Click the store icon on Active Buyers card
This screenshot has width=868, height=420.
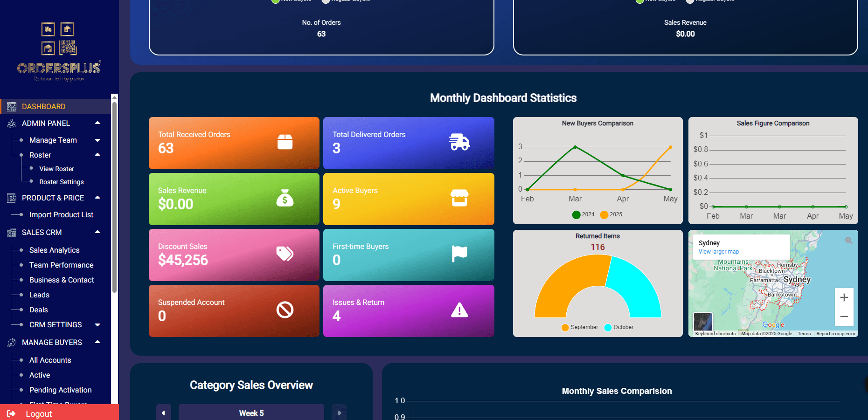click(x=459, y=198)
